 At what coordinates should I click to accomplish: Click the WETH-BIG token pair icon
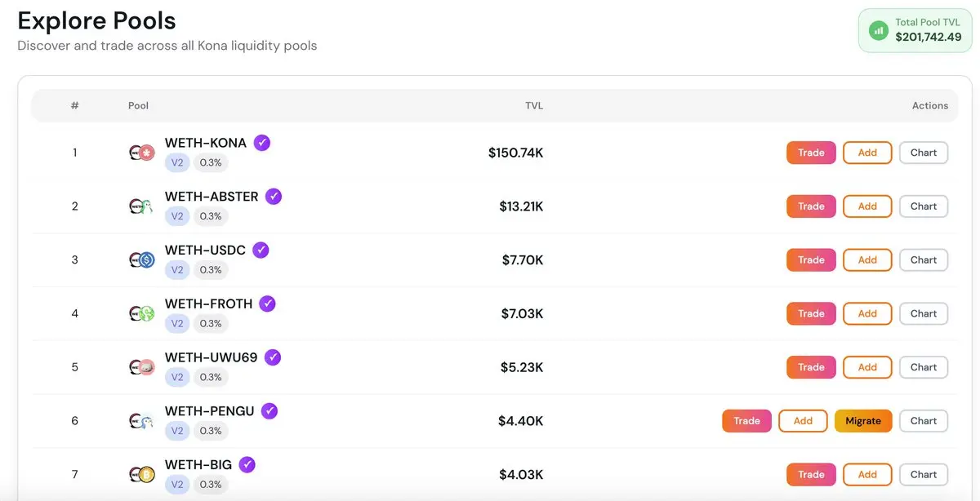(142, 475)
